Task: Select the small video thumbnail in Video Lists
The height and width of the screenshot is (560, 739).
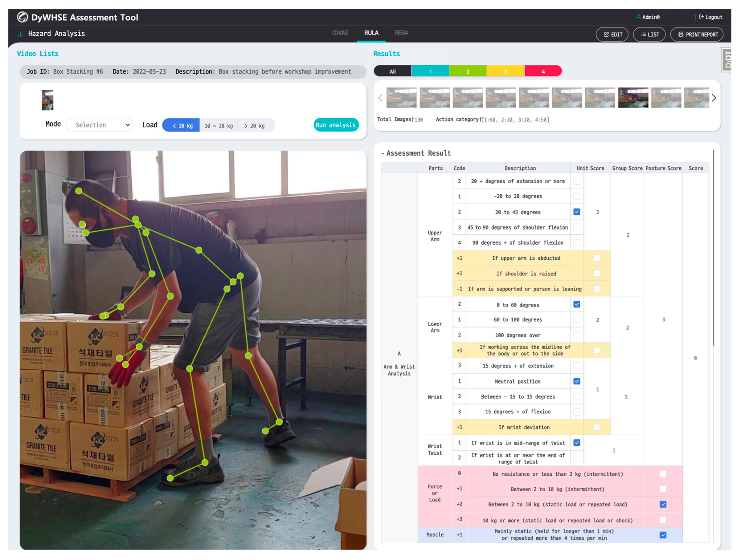Action: click(x=48, y=100)
